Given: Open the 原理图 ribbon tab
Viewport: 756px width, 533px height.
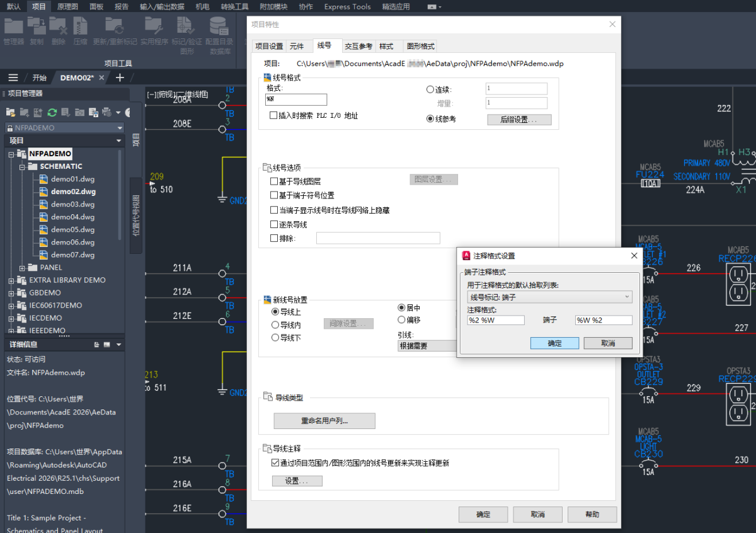Looking at the screenshot, I should [x=67, y=6].
